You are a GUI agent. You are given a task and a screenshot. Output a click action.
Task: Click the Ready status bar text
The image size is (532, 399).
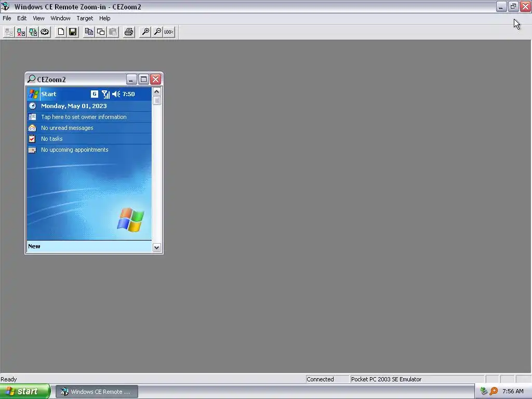coord(9,379)
